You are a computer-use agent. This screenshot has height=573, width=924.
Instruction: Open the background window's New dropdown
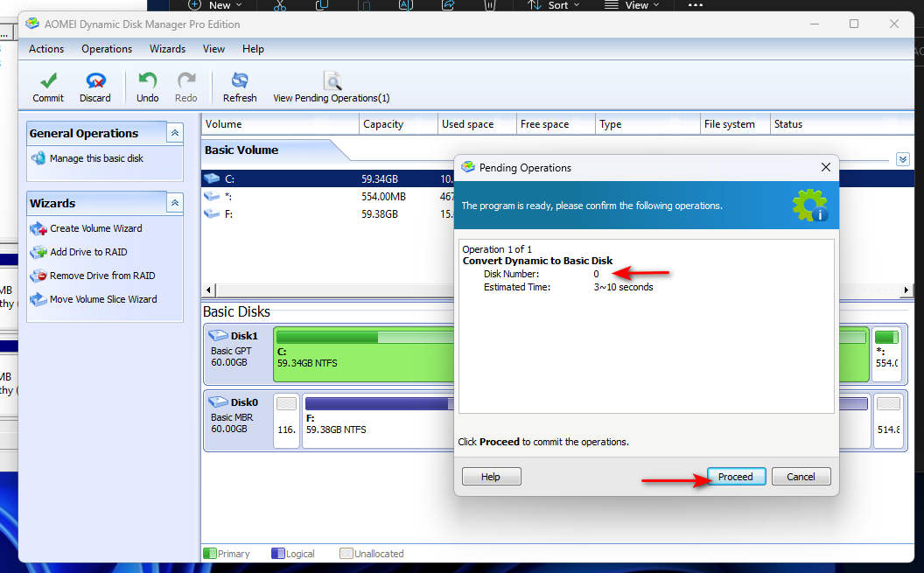[215, 5]
